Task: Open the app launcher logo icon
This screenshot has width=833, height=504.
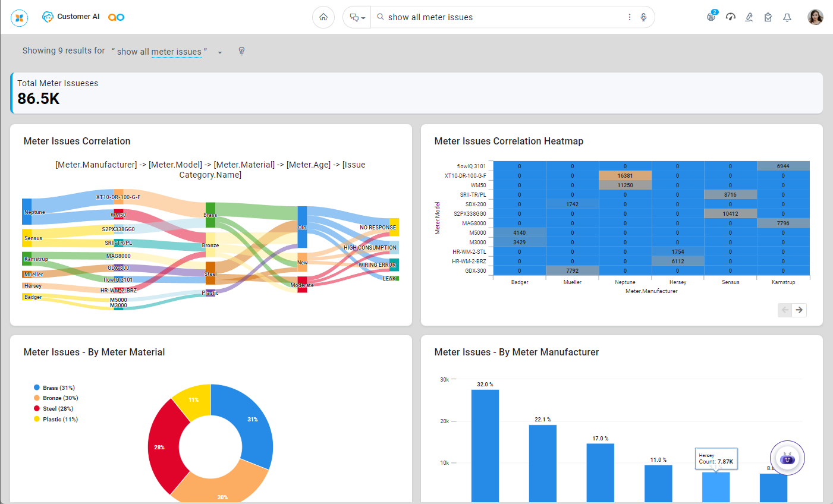Action: click(x=19, y=17)
